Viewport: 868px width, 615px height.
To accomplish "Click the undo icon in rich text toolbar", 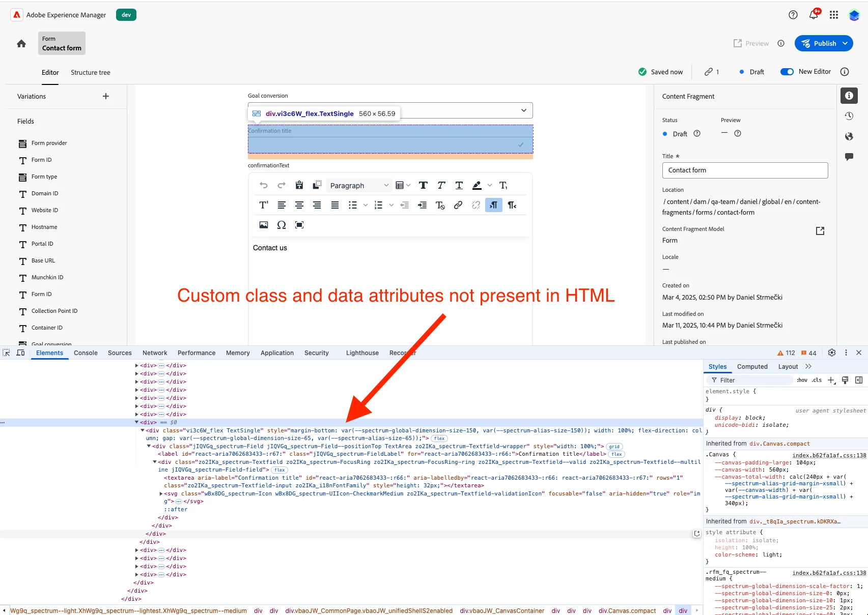I will (x=264, y=185).
